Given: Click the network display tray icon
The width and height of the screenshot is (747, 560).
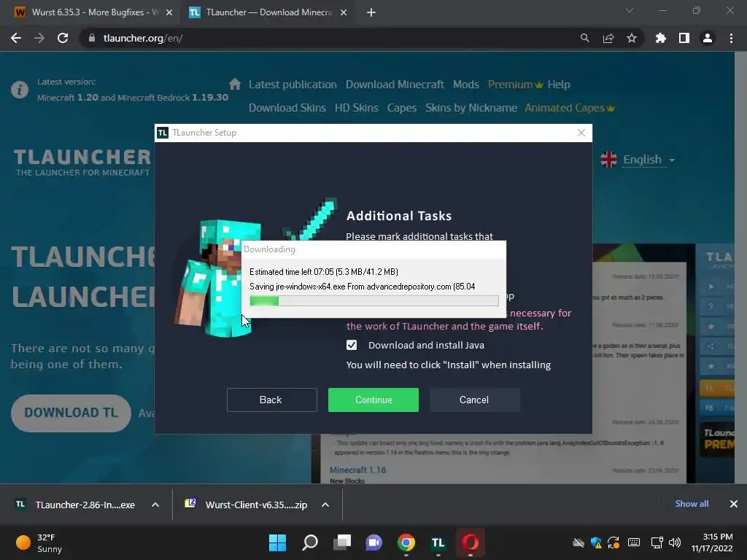Looking at the screenshot, I should [657, 542].
